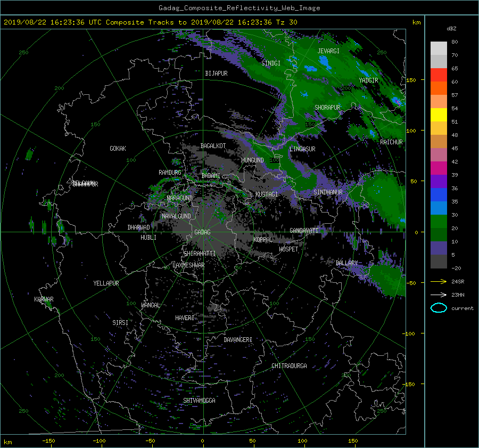Click the DHARWAD city label
Screen dimensions: 479x448
coord(139,227)
